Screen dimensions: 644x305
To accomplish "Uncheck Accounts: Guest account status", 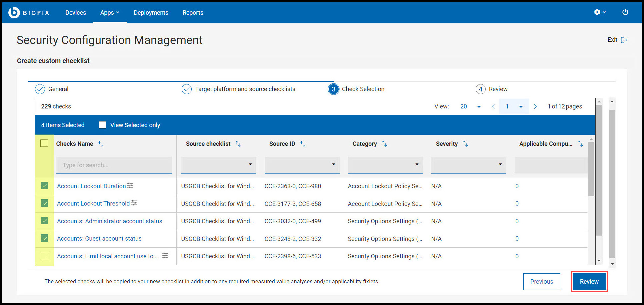I will [44, 238].
